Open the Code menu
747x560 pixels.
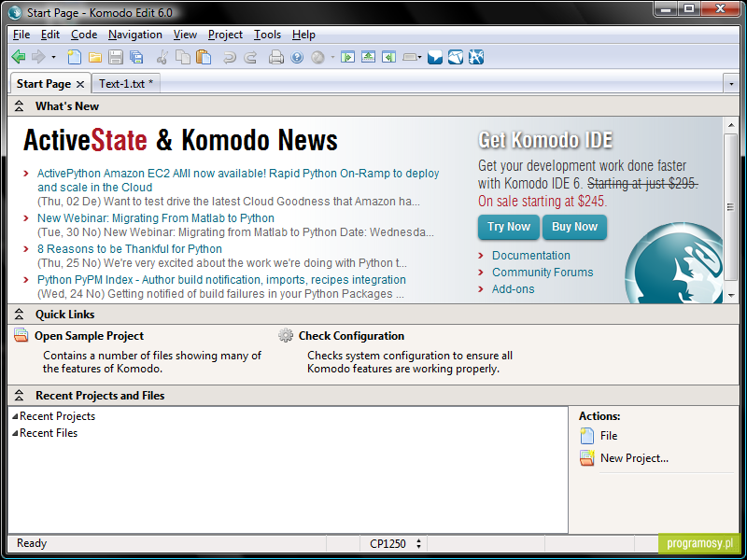(84, 35)
